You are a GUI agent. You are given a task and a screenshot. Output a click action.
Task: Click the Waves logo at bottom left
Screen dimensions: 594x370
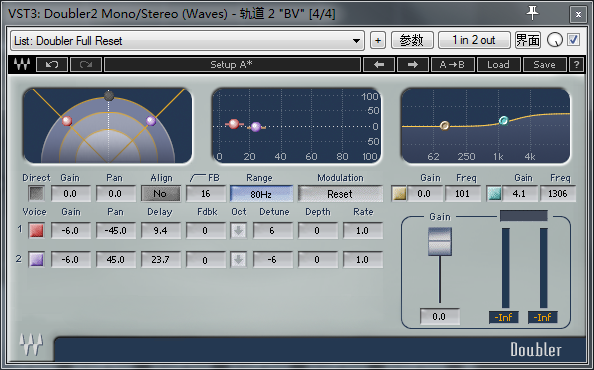31,344
